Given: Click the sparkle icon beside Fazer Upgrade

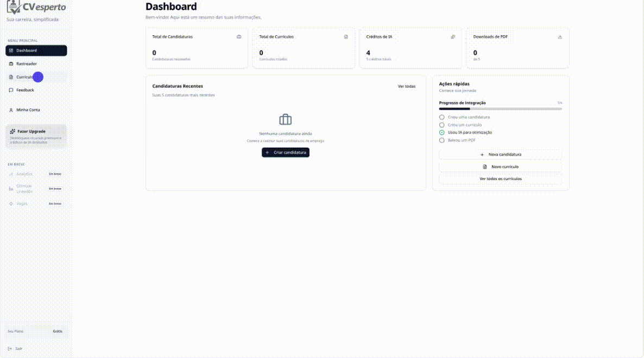Looking at the screenshot, I should [x=12, y=131].
